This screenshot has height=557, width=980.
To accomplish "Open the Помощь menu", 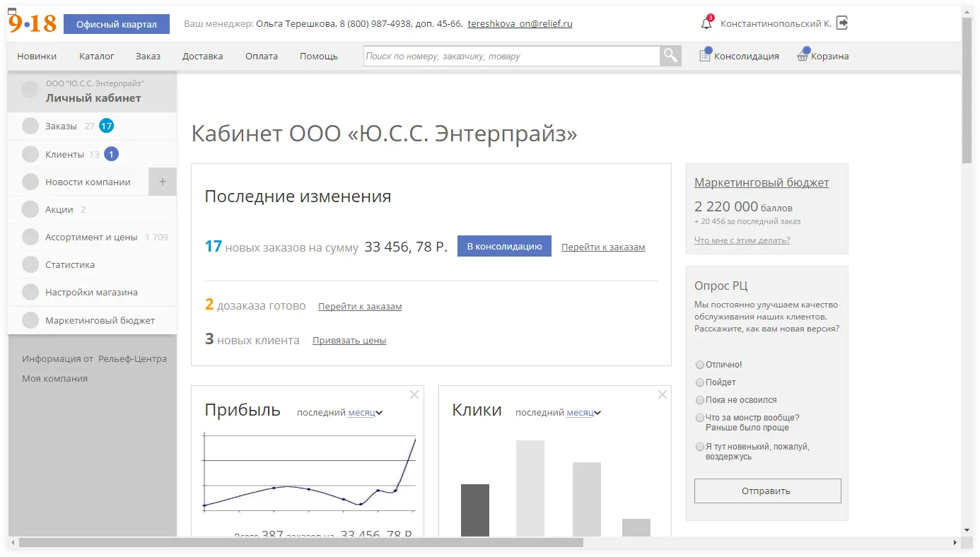I will pyautogui.click(x=319, y=56).
